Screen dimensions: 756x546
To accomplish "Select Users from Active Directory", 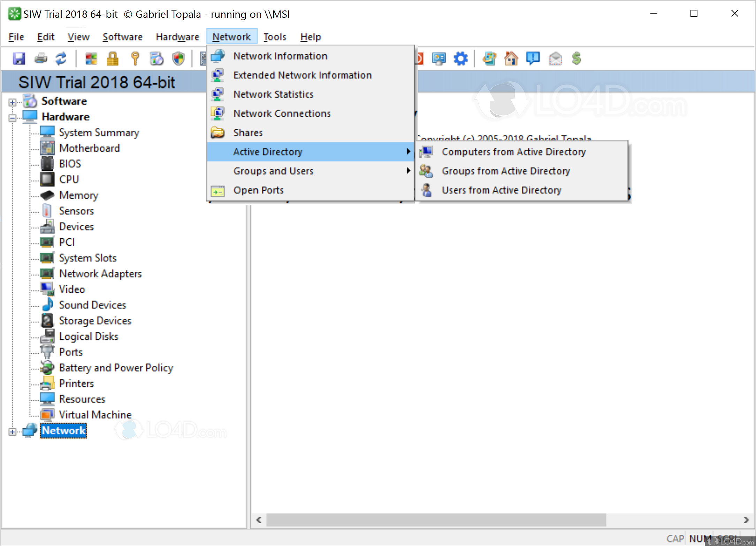I will click(x=502, y=190).
